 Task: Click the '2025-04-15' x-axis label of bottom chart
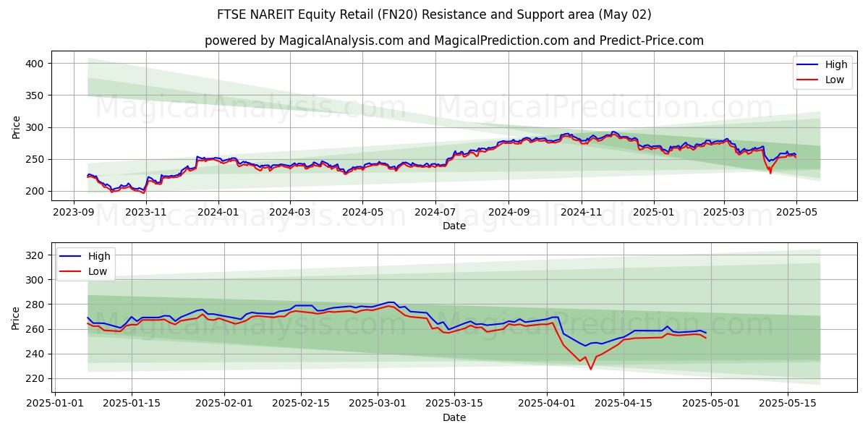pos(624,404)
